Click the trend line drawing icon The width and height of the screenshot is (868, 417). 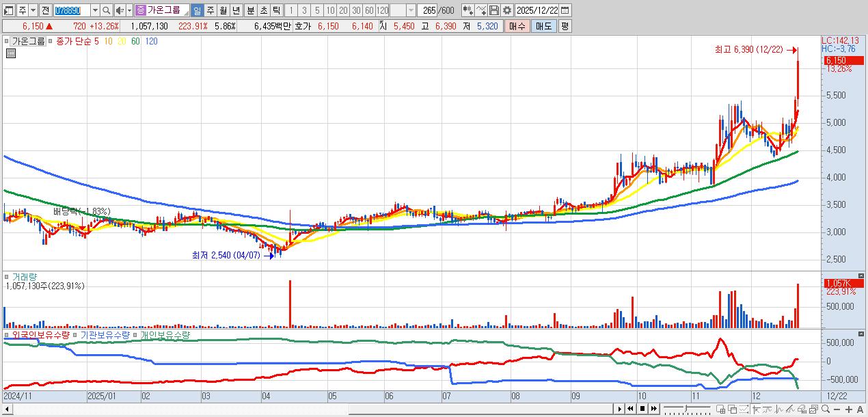[x=768, y=409]
